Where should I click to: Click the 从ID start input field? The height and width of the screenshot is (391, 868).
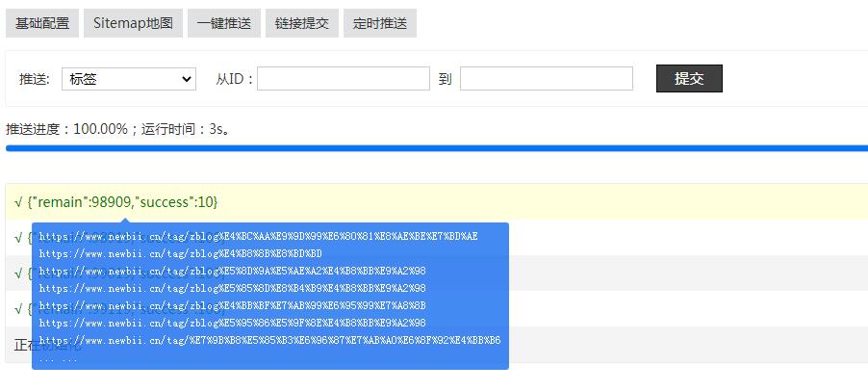click(343, 79)
